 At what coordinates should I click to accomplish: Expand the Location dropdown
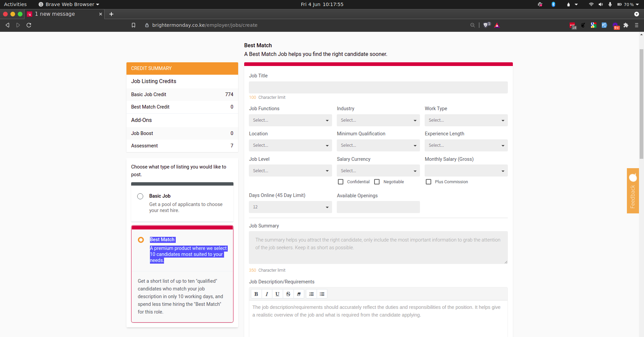click(x=290, y=145)
